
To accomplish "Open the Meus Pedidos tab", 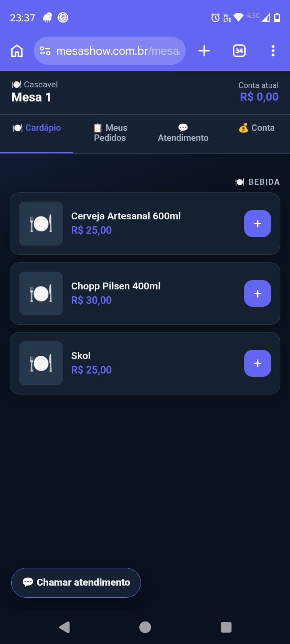I will click(110, 133).
